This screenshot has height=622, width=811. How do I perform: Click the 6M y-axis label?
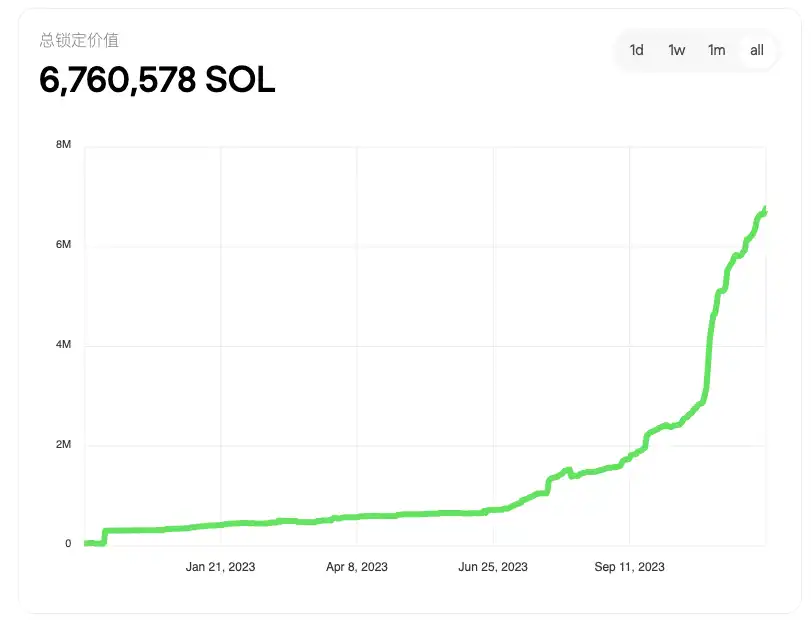pos(64,245)
